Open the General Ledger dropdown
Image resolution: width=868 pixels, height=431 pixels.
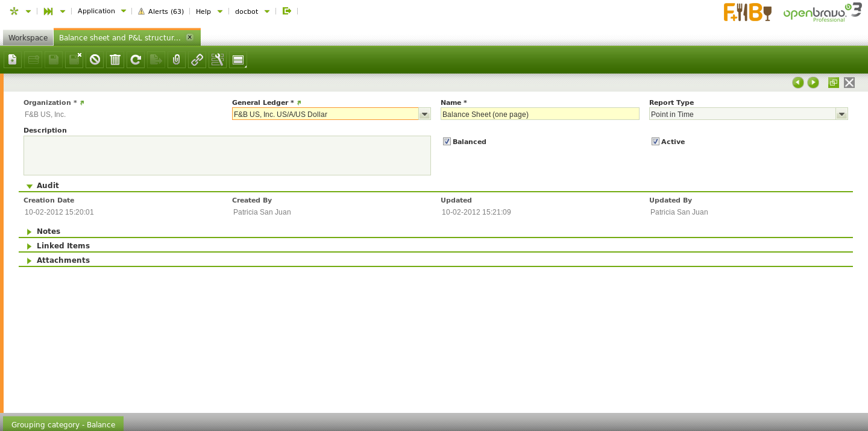[x=424, y=114]
